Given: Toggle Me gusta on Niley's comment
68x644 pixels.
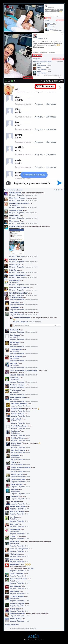Looking at the screenshot, I should pos(39,117).
